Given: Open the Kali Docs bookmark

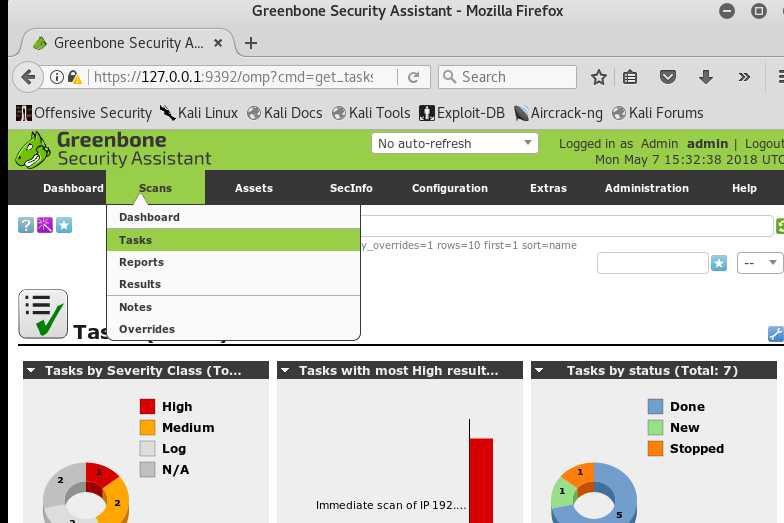Looking at the screenshot, I should [284, 113].
